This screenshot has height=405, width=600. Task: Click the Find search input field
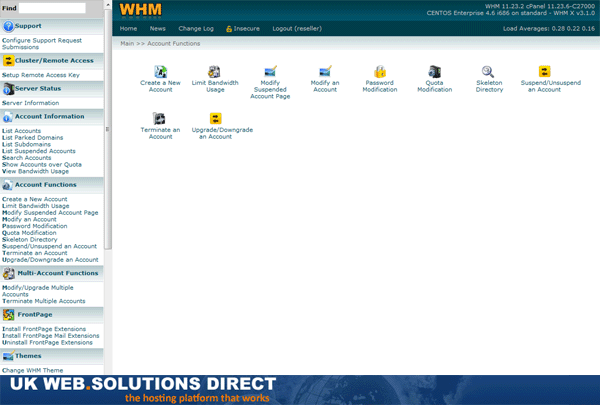52,8
